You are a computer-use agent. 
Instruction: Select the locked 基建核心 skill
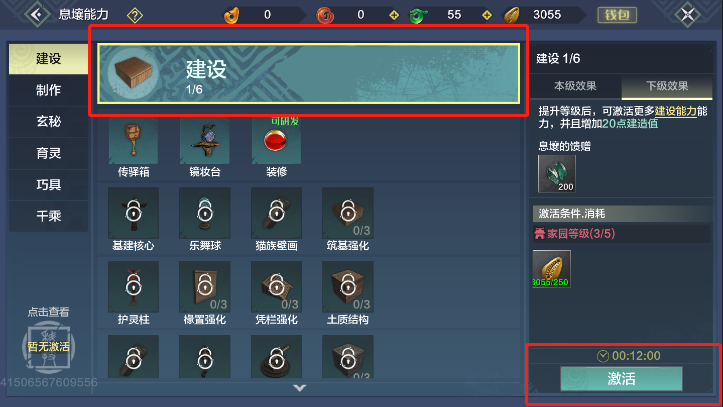[x=133, y=213]
